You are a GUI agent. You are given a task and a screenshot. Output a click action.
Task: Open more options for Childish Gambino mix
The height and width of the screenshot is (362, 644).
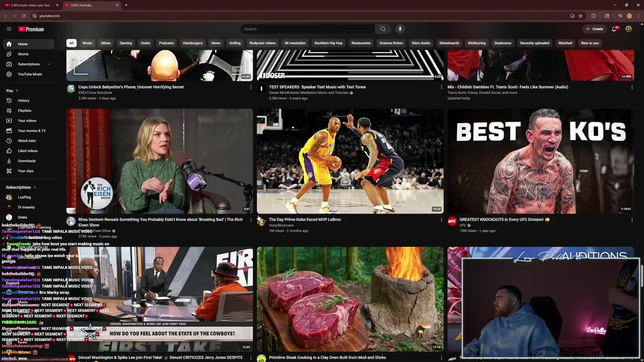(632, 87)
